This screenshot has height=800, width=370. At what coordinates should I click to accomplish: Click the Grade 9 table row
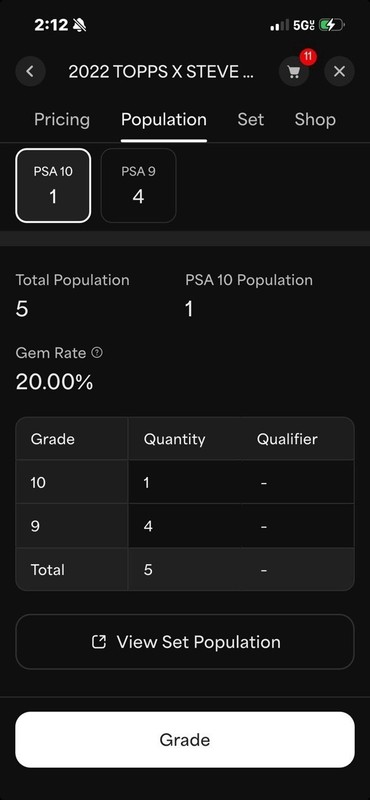pyautogui.click(x=185, y=526)
